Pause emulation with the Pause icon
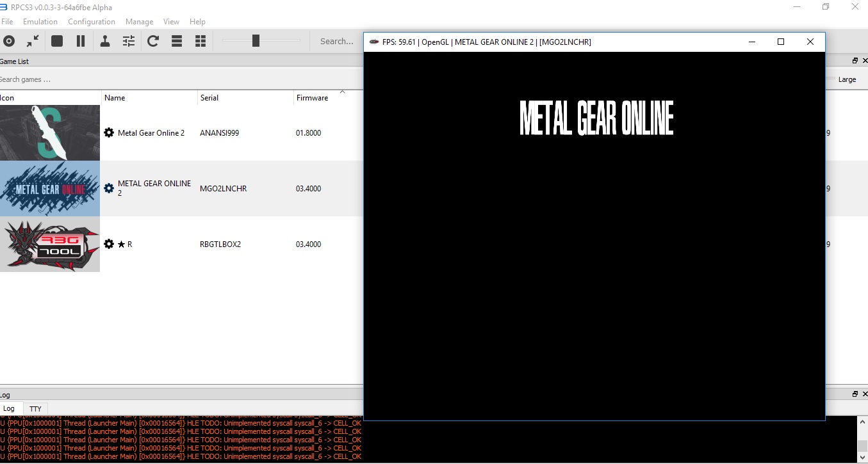 click(81, 41)
